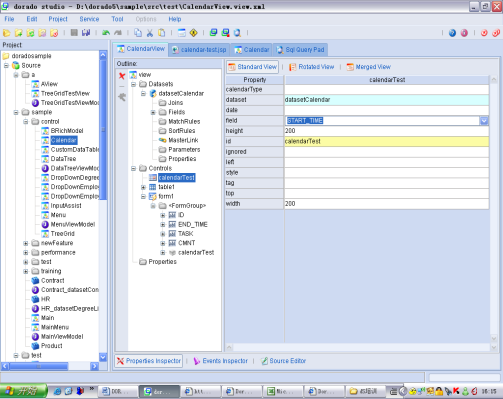503x399 pixels.
Task: Click the blue globe help icon at right
Action: tap(452, 33)
